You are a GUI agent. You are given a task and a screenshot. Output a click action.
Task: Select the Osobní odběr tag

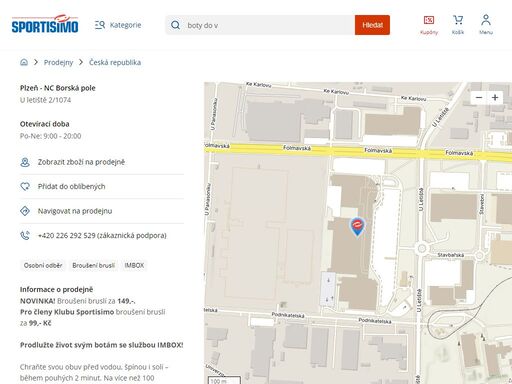(x=43, y=265)
